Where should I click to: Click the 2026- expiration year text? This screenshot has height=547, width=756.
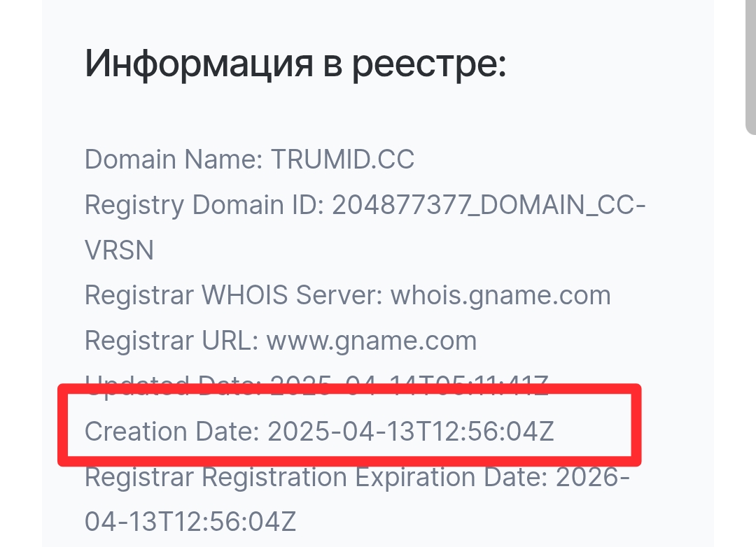593,477
